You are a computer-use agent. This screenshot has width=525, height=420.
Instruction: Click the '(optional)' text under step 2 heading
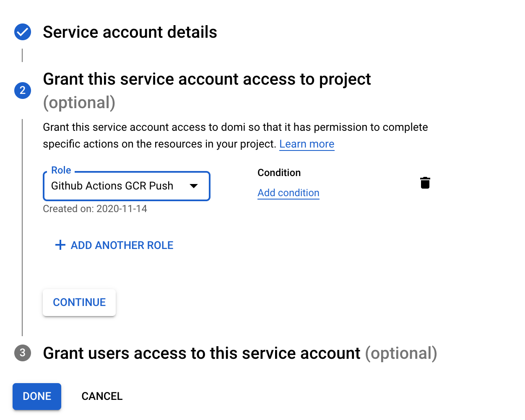coord(79,103)
